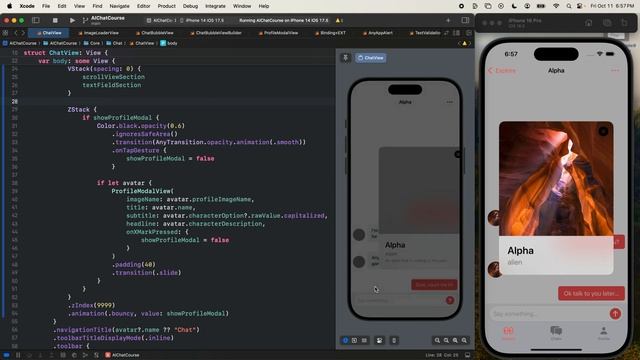
Task: Go forward in editor history
Action: point(23,33)
